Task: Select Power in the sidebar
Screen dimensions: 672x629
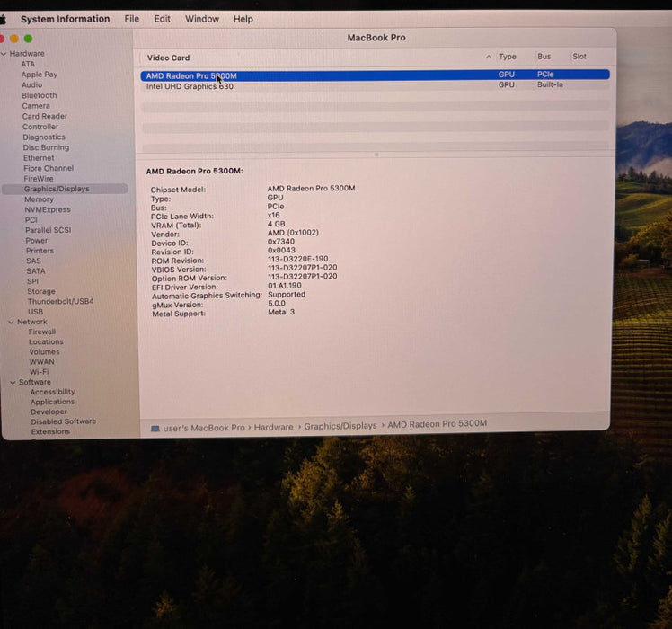Action: pos(37,241)
